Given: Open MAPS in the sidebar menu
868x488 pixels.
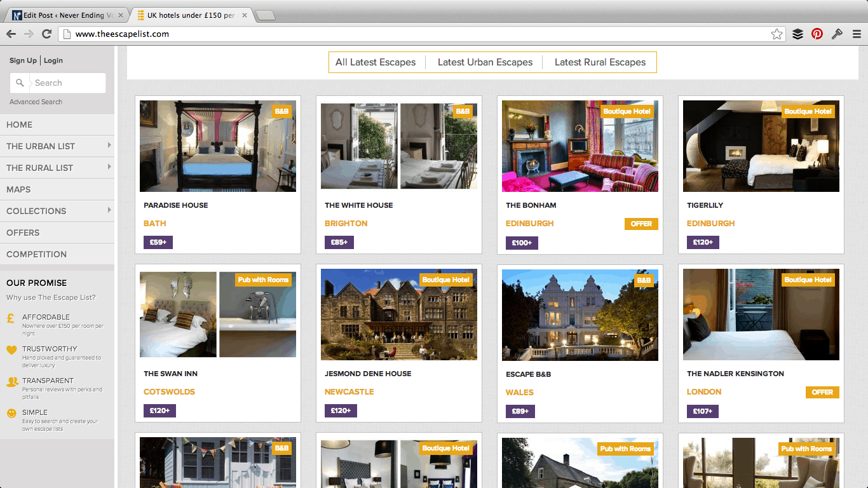Looking at the screenshot, I should click(57, 189).
